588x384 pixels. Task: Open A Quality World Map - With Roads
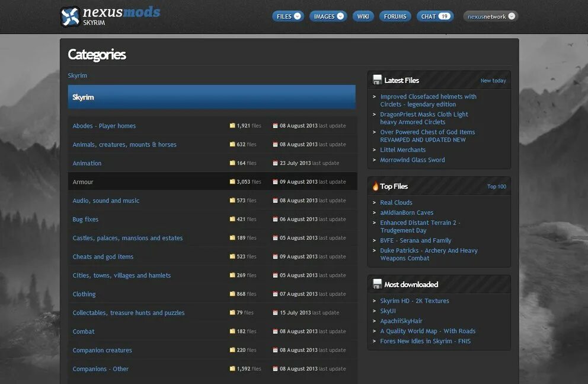click(427, 331)
